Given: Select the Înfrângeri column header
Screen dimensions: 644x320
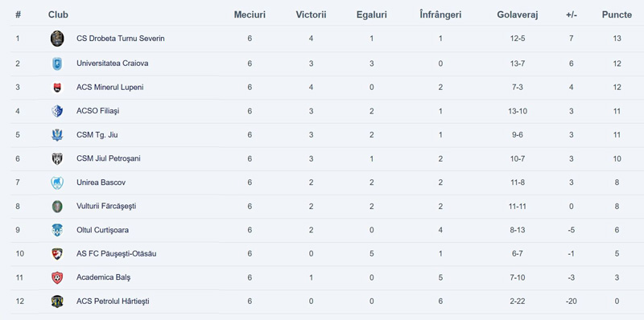Looking at the screenshot, I should point(440,14).
